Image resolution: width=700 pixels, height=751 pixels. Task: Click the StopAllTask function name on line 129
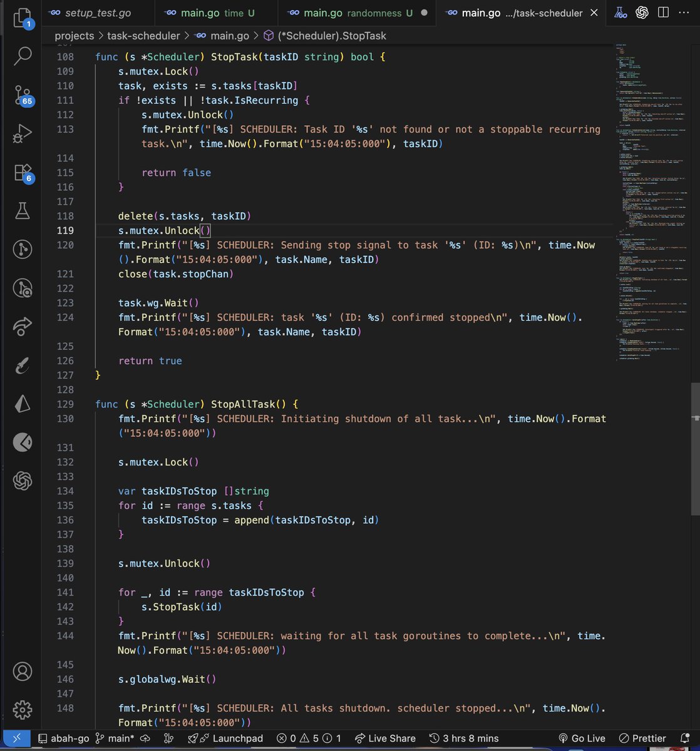pyautogui.click(x=243, y=404)
